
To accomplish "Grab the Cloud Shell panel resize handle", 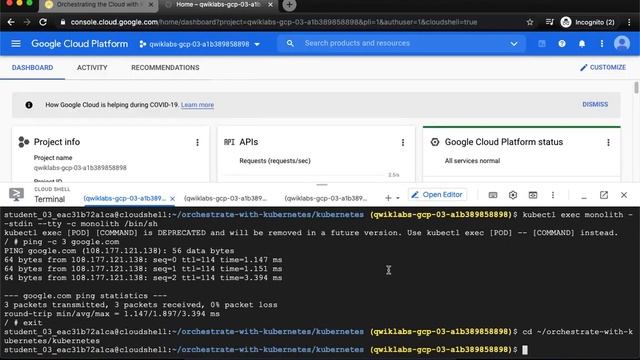I will (x=322, y=184).
